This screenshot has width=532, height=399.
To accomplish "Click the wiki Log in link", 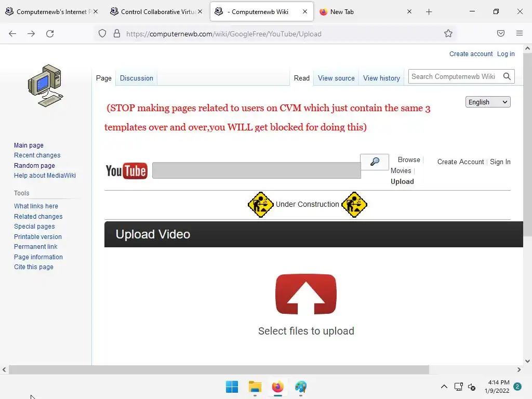I will [x=506, y=54].
